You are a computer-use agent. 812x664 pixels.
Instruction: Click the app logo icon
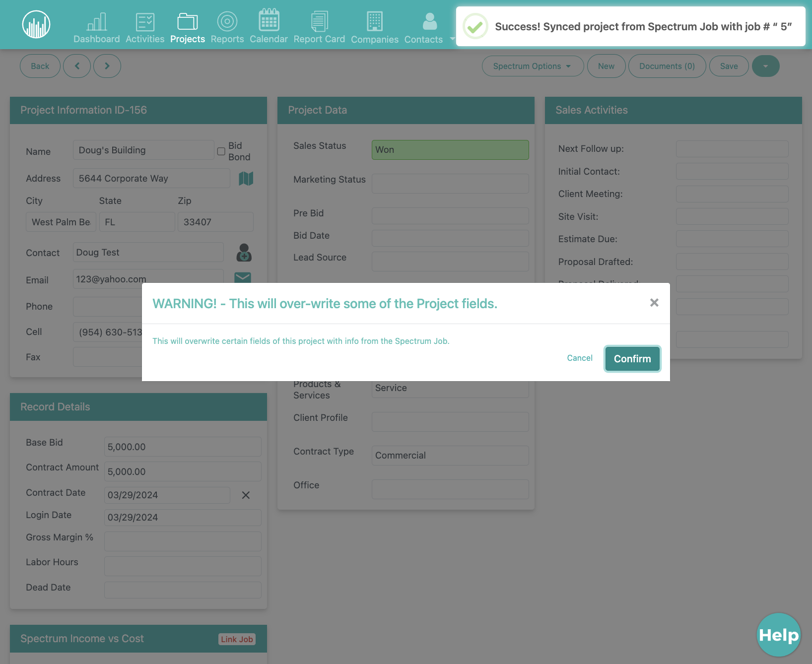[x=36, y=24]
